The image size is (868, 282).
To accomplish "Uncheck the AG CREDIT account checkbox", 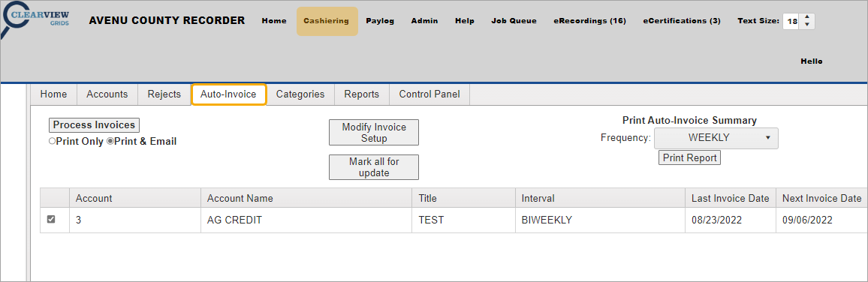I will pyautogui.click(x=51, y=220).
